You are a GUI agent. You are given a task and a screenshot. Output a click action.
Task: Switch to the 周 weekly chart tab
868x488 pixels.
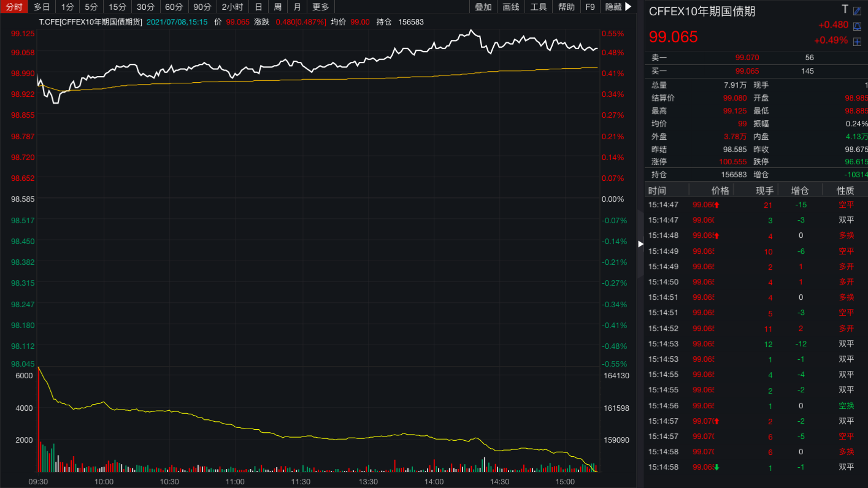[278, 7]
